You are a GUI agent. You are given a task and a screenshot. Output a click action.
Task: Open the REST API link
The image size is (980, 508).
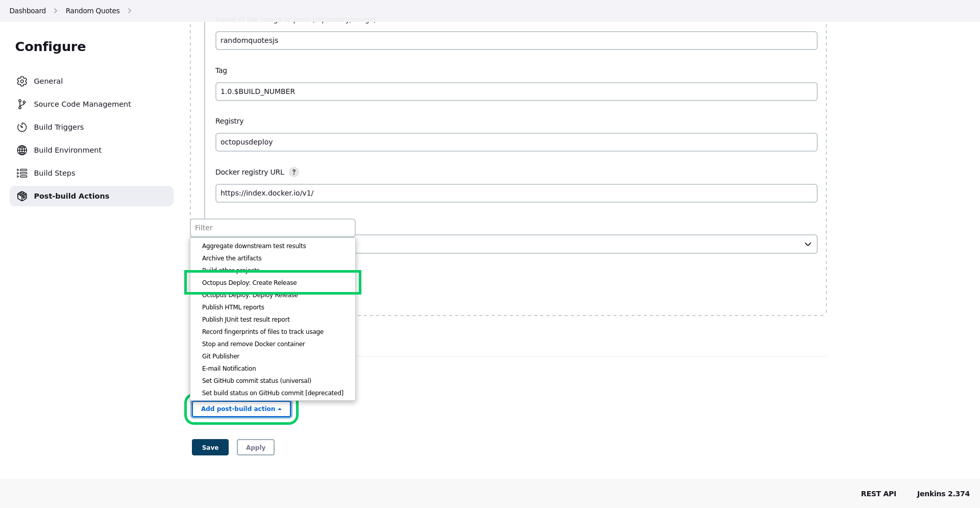(x=878, y=494)
